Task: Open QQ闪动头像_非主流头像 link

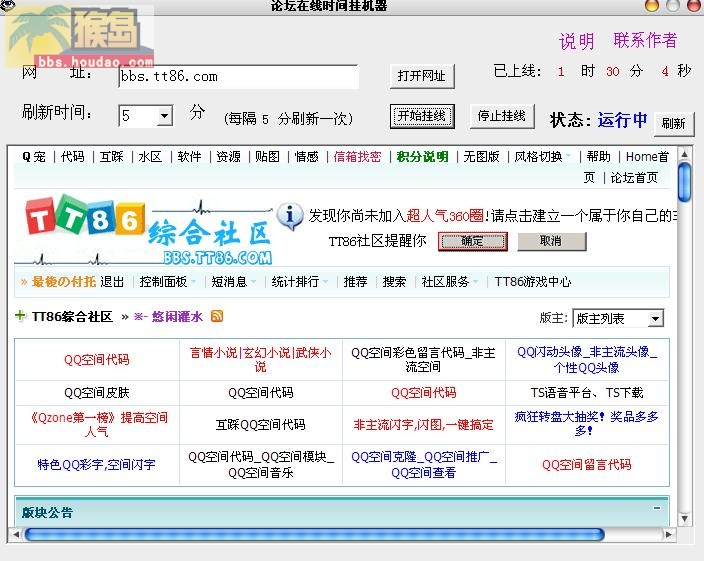Action: [587, 360]
